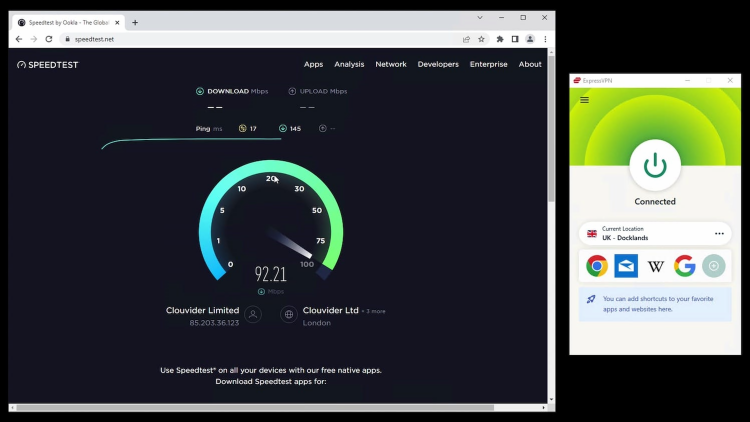Click Clouvider Ltd server name
Image resolution: width=750 pixels, height=422 pixels.
331,310
